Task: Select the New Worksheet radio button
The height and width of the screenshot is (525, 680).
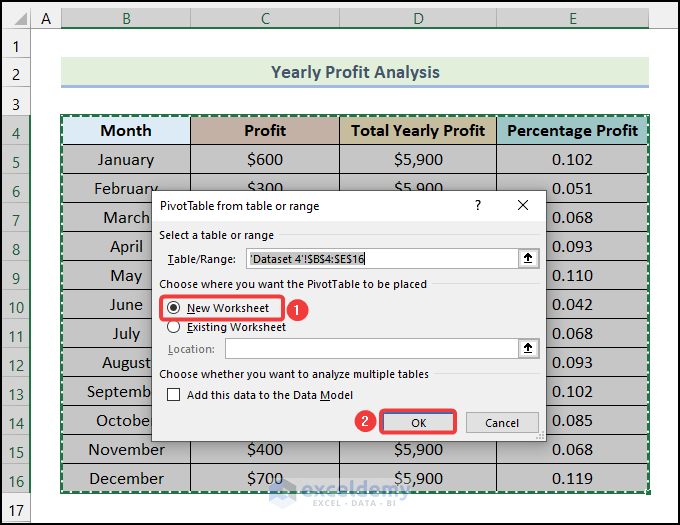Action: tap(173, 308)
